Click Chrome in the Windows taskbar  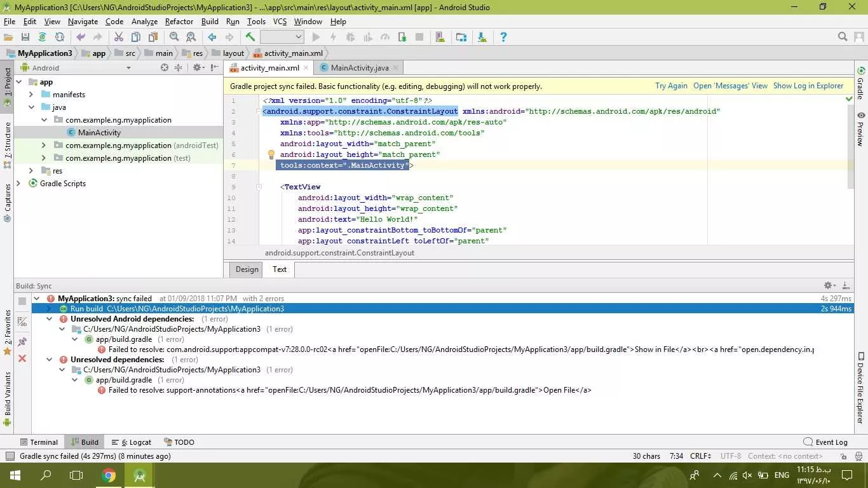pos(109,475)
